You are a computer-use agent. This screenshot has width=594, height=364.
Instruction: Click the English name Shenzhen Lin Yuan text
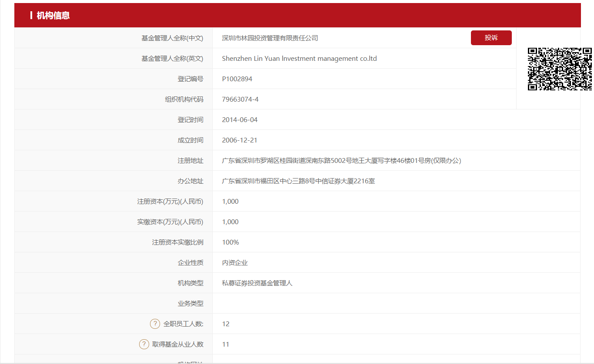click(299, 59)
